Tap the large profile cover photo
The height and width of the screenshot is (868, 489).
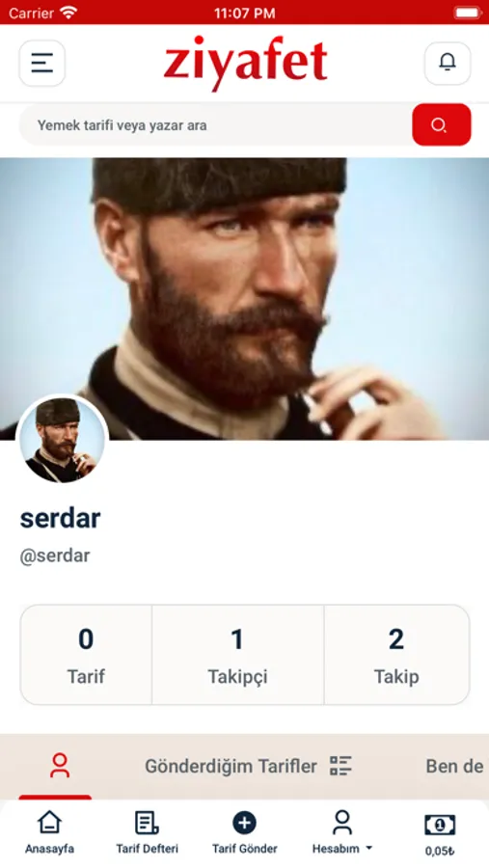(x=244, y=299)
